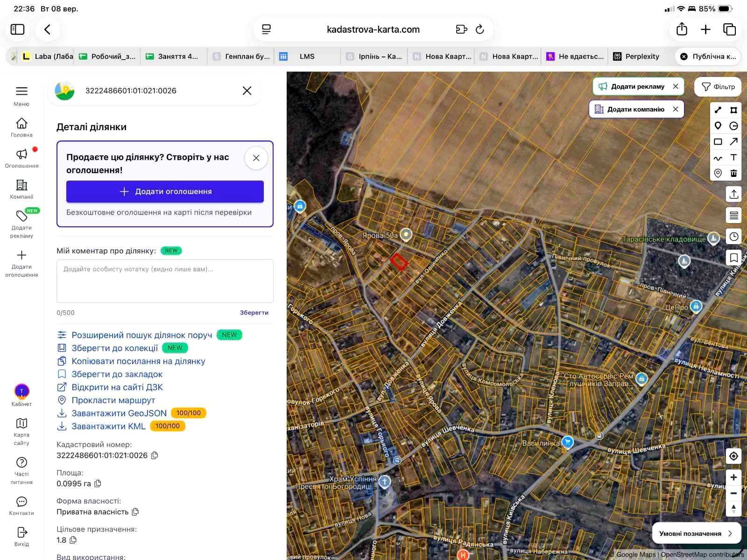Screen dimensions: 747x560
Task: Open the Генплан browser tab
Action: 241,56
